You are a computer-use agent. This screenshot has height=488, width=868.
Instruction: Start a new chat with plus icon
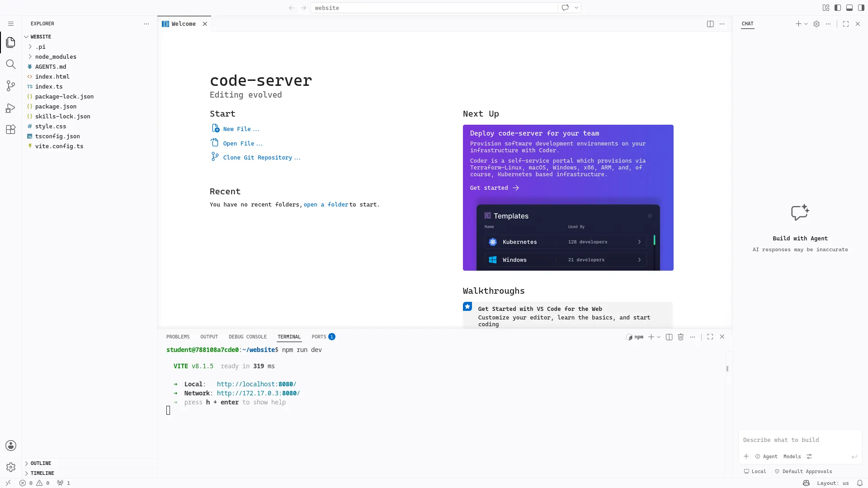(798, 24)
